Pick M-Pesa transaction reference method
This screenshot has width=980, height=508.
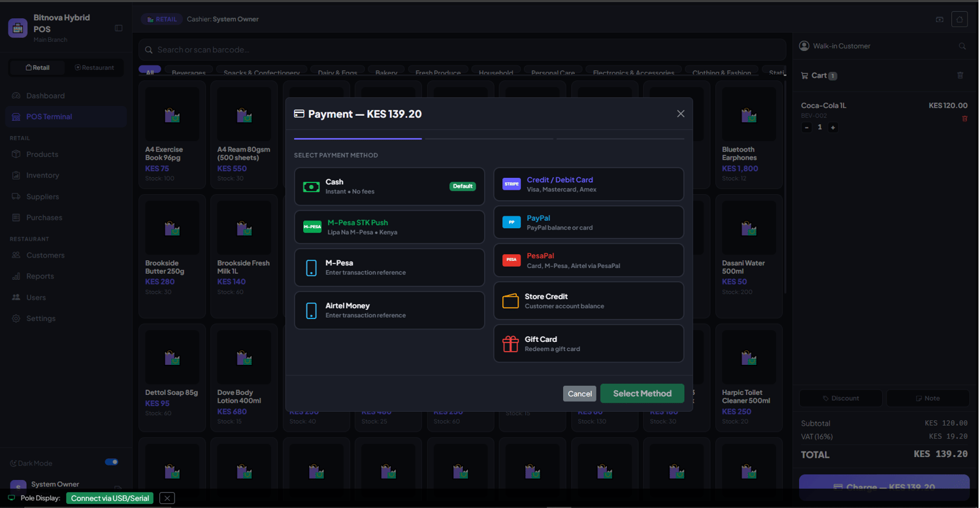(x=389, y=267)
